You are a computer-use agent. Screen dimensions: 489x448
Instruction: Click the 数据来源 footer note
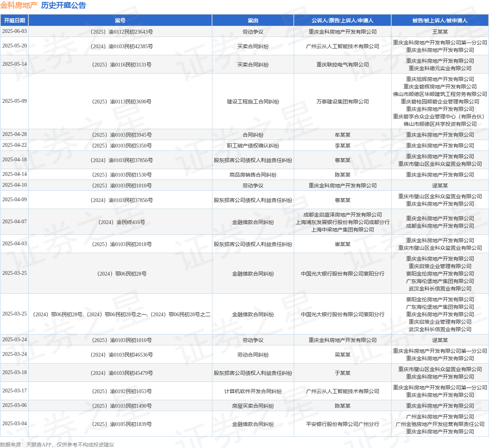point(57,445)
